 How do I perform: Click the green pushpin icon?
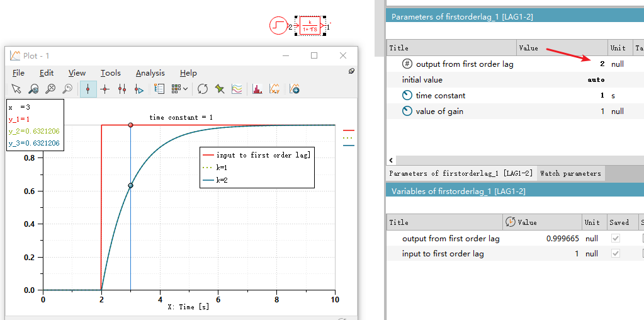click(219, 89)
